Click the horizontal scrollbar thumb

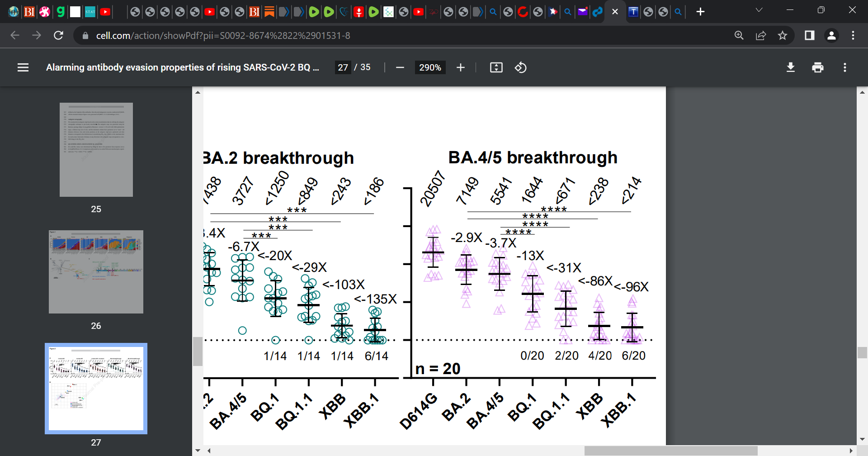(670, 451)
